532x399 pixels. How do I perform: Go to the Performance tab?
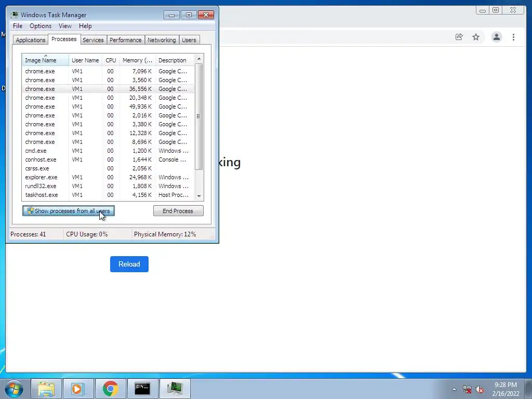(126, 40)
